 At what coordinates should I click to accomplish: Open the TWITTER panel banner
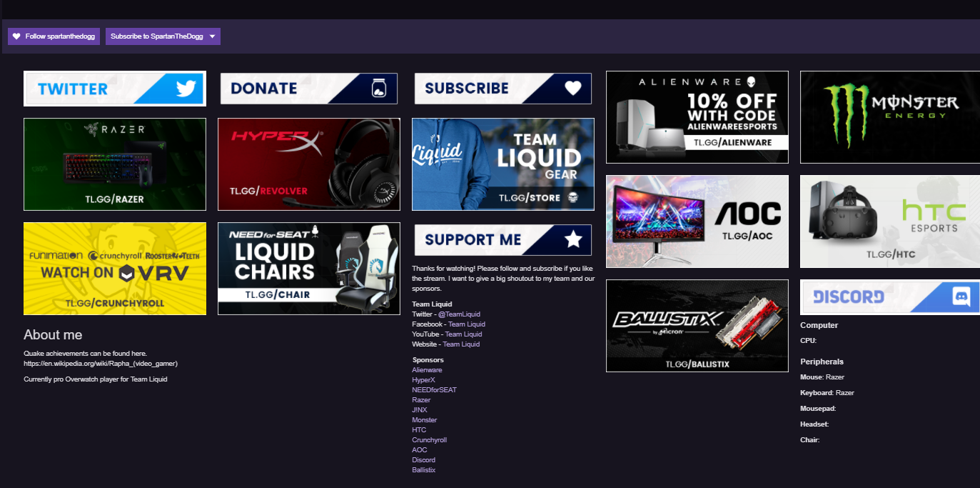(115, 89)
